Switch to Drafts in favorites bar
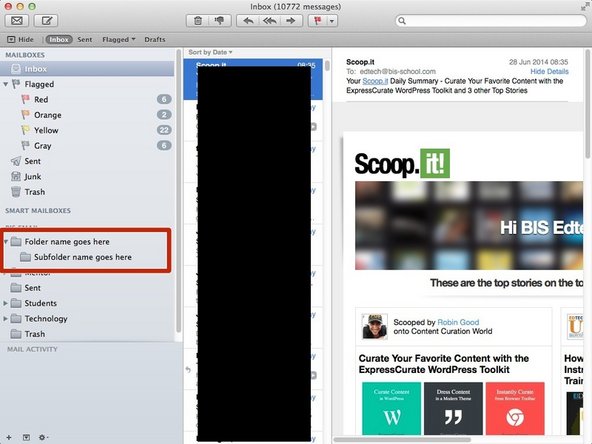The width and height of the screenshot is (592, 444). coord(155,39)
